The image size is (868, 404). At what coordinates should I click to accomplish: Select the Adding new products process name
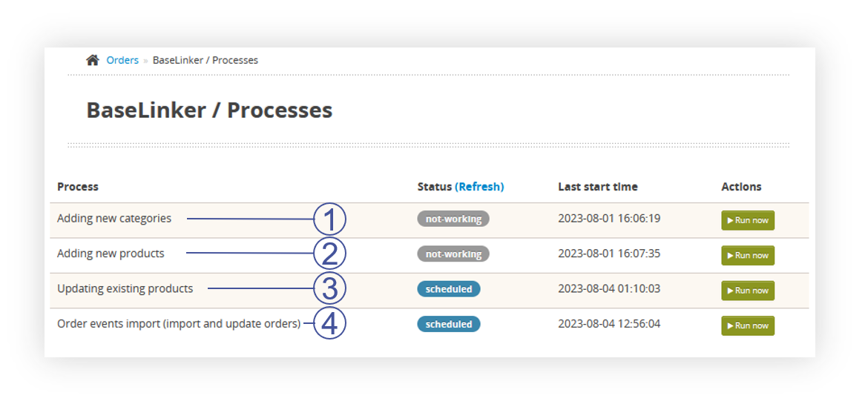click(x=111, y=254)
